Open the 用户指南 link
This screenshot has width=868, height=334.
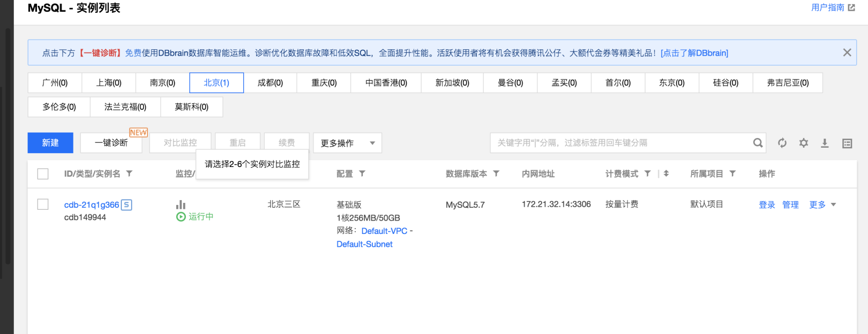pos(827,7)
